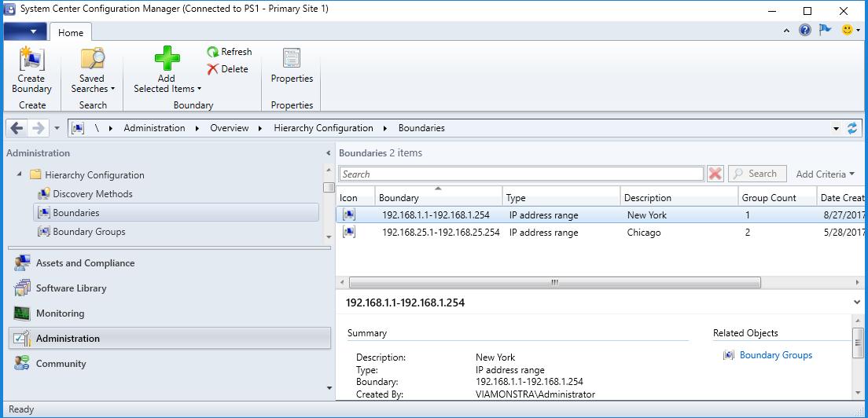
Task: Open navigation history dropdown arrow
Action: pos(57,128)
